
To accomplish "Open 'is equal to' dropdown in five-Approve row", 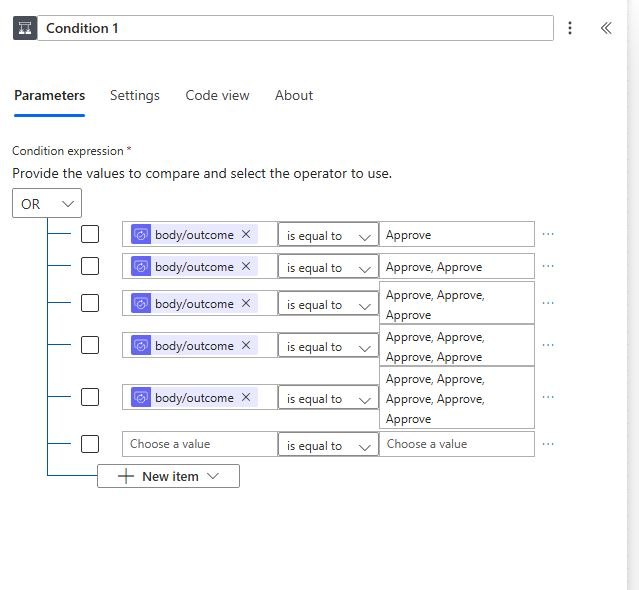I will [x=328, y=398].
